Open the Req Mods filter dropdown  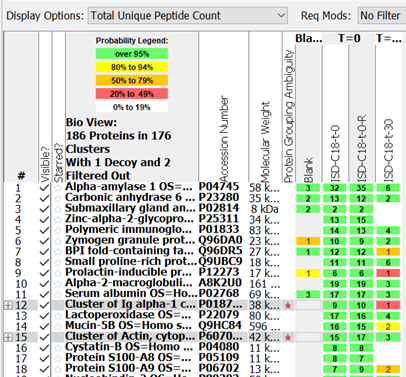(382, 16)
